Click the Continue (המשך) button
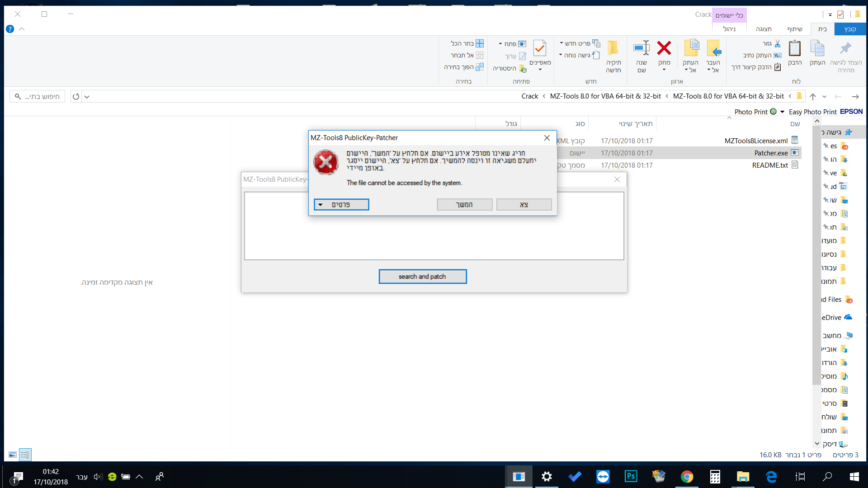 point(464,205)
